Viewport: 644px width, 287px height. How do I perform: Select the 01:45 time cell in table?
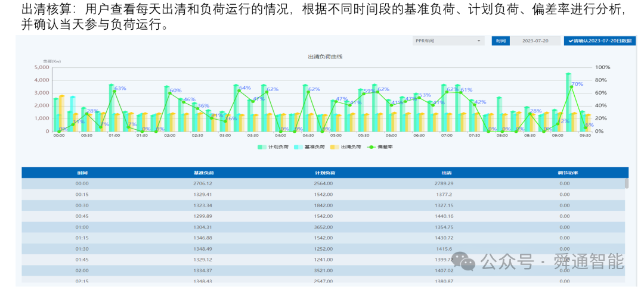pyautogui.click(x=82, y=260)
